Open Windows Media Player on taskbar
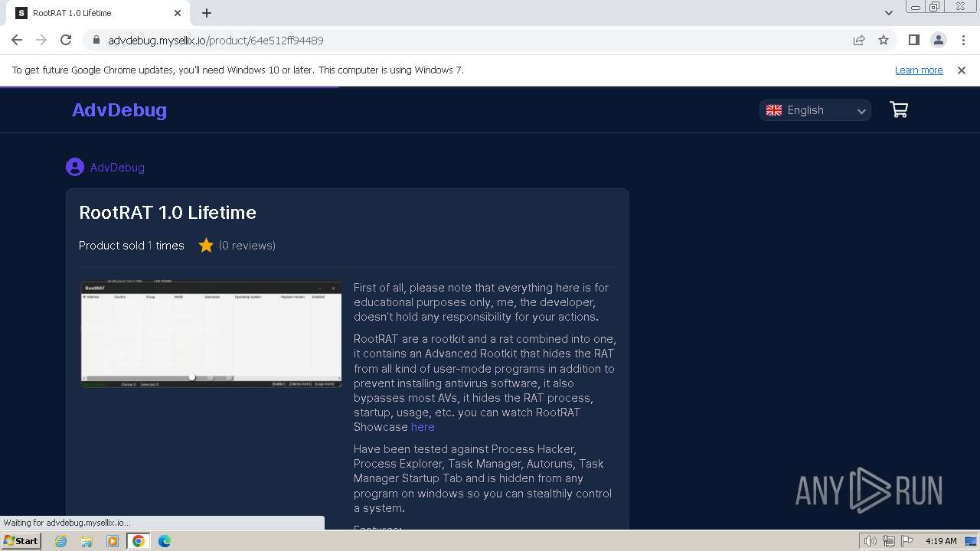The height and width of the screenshot is (551, 980). point(113,541)
